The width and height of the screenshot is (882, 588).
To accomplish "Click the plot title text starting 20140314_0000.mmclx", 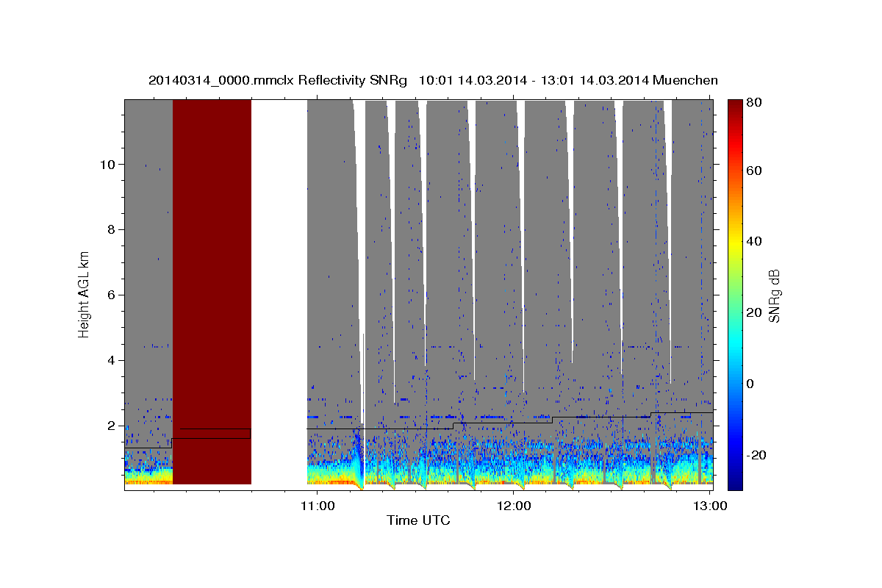I will [x=433, y=80].
